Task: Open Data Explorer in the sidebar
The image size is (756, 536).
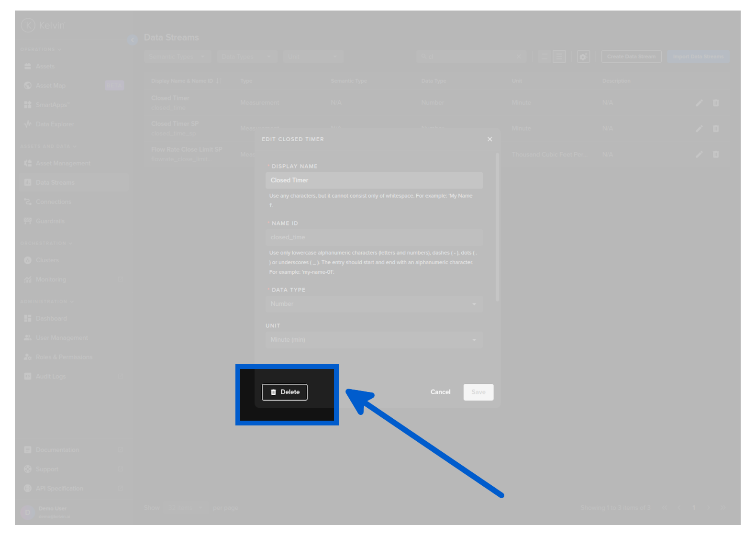Action: (x=55, y=124)
